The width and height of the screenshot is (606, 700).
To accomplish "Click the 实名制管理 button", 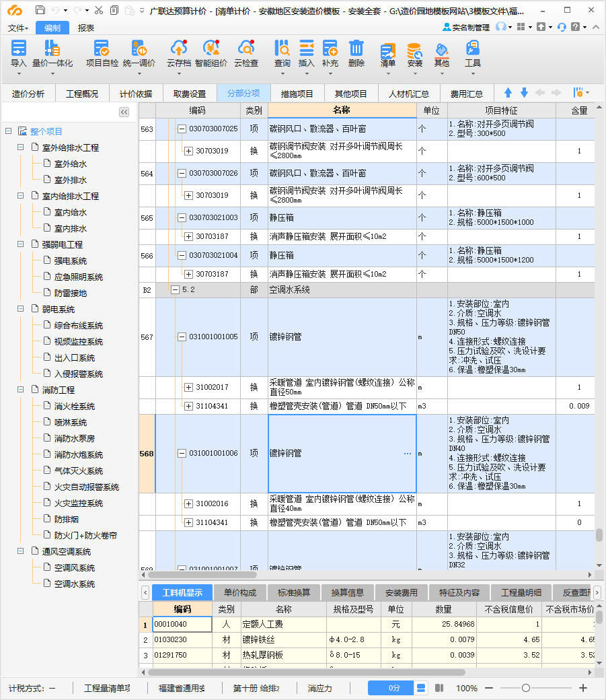I will coord(465,28).
